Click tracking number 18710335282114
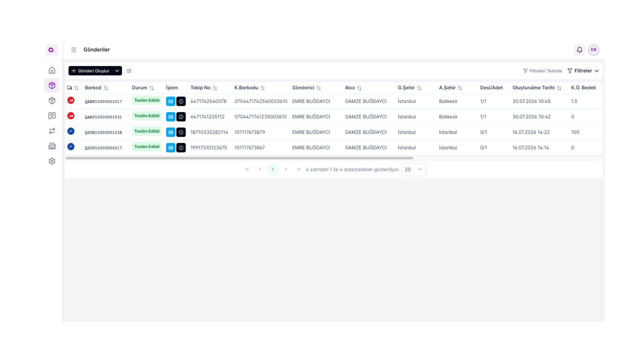 (209, 132)
